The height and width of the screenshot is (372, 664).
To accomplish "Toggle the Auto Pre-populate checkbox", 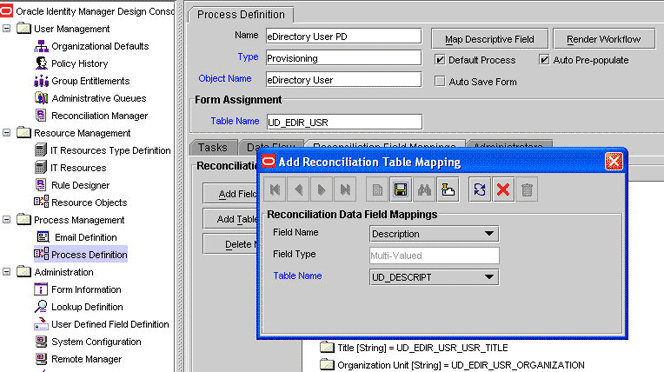I will [x=544, y=60].
